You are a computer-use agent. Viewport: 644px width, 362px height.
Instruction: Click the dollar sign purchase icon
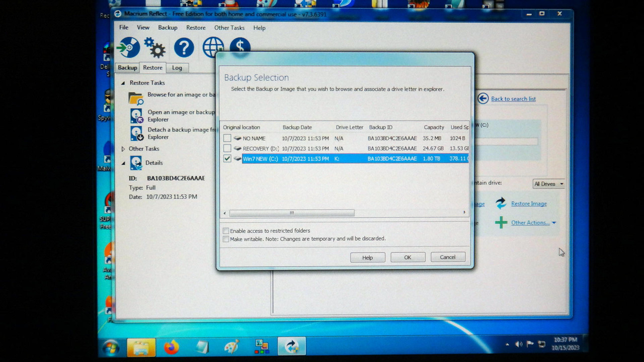pyautogui.click(x=240, y=47)
